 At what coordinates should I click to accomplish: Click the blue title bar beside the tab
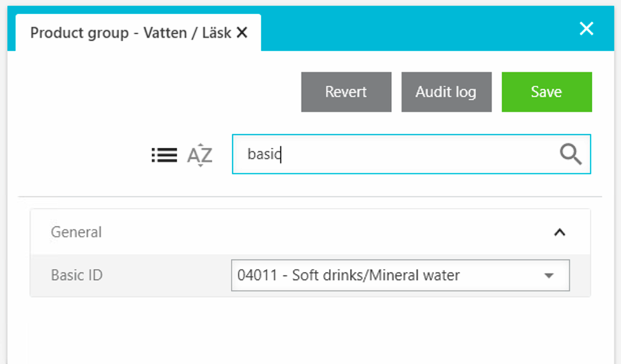(x=417, y=29)
